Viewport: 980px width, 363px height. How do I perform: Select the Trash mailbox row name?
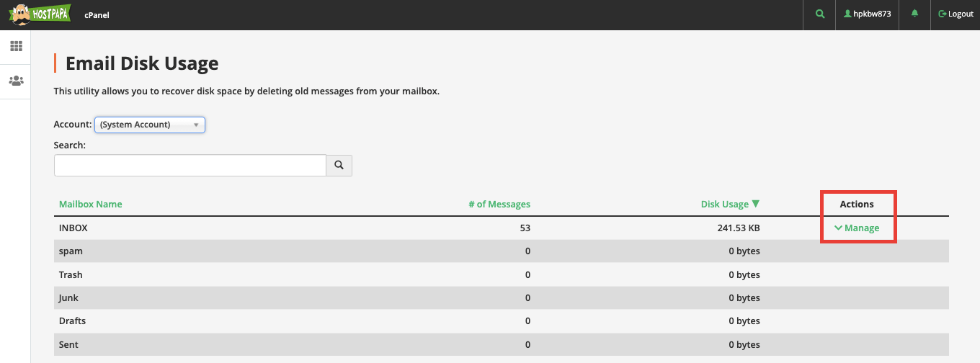coord(71,274)
